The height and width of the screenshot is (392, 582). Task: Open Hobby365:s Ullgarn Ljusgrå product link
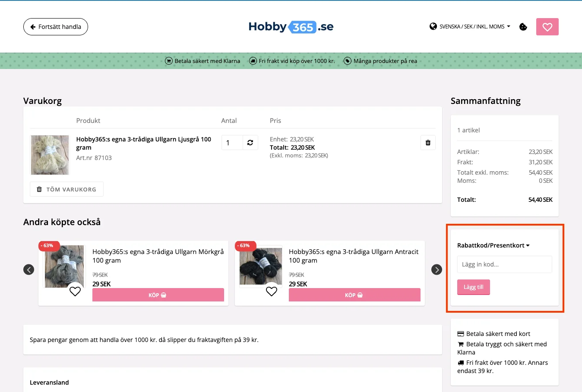[x=144, y=143]
